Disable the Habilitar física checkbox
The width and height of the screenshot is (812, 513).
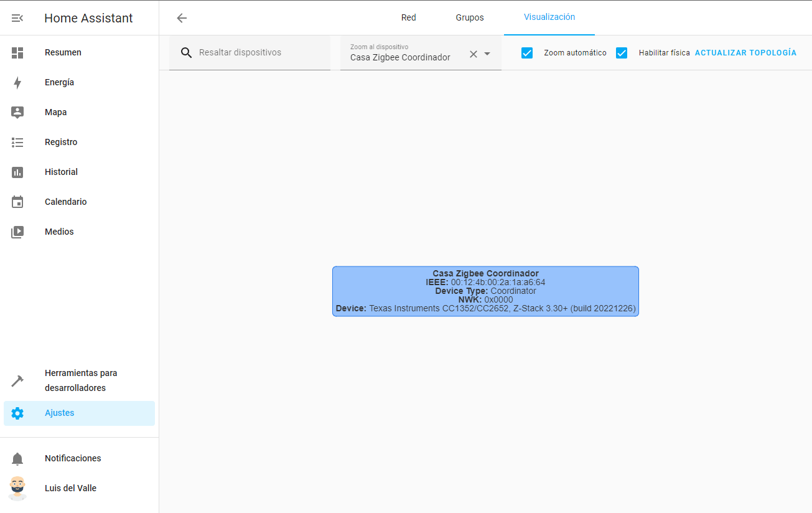pyautogui.click(x=622, y=53)
